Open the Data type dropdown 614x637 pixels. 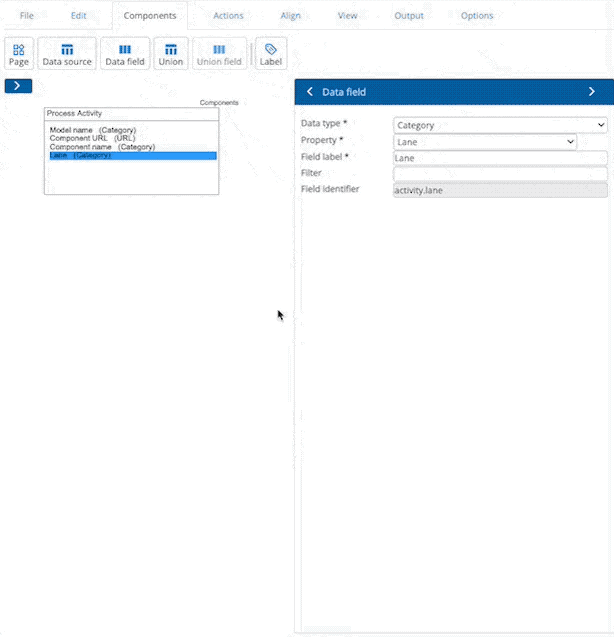tap(500, 125)
